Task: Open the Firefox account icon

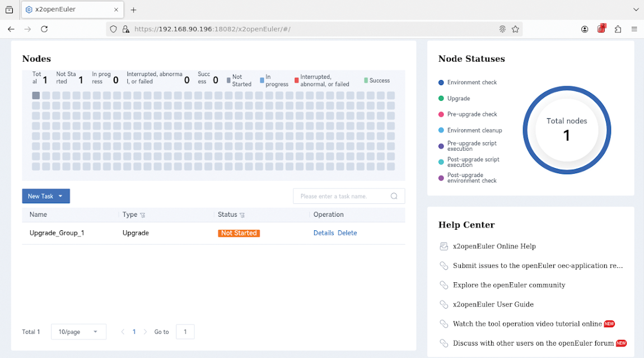Action: click(585, 29)
